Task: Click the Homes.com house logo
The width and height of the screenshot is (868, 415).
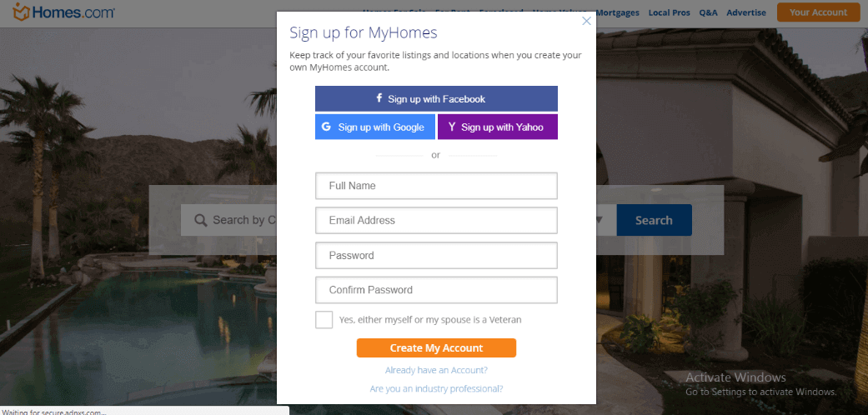Action: 21,12
